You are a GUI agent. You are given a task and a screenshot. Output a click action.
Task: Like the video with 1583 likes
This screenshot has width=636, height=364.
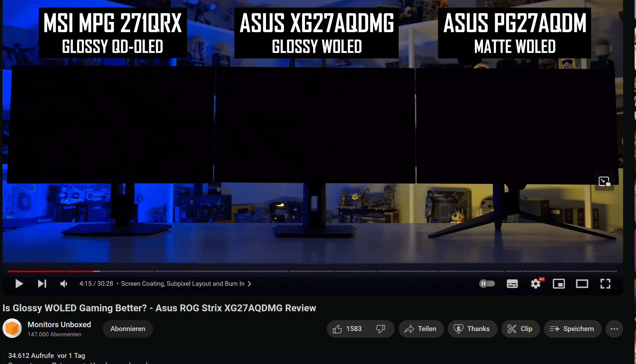[347, 329]
